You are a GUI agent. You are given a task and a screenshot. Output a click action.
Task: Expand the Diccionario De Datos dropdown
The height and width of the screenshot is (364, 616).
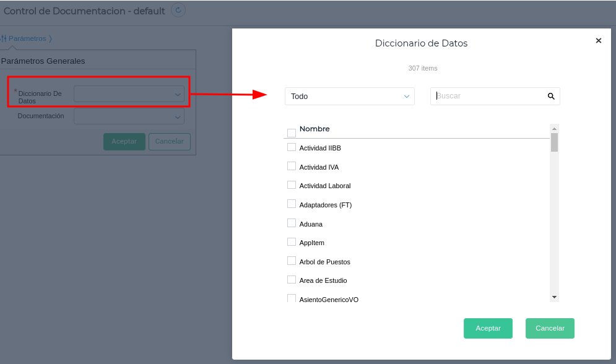pyautogui.click(x=129, y=94)
